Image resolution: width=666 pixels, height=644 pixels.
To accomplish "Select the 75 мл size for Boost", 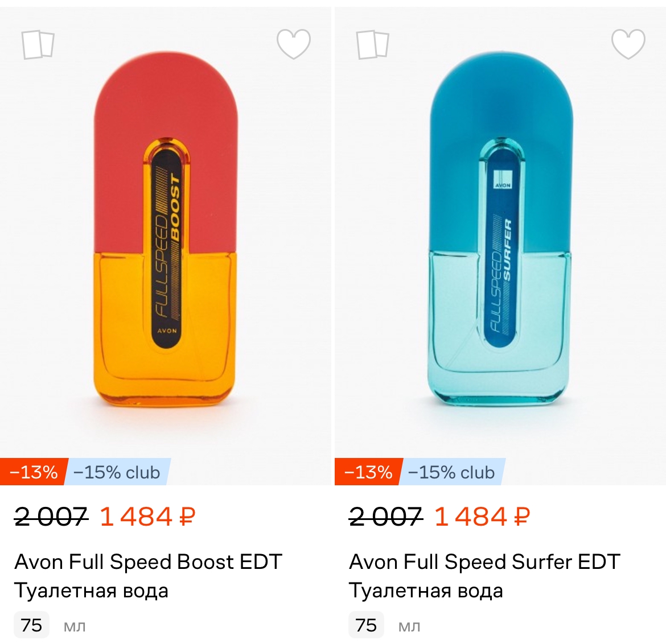I will coord(32,625).
